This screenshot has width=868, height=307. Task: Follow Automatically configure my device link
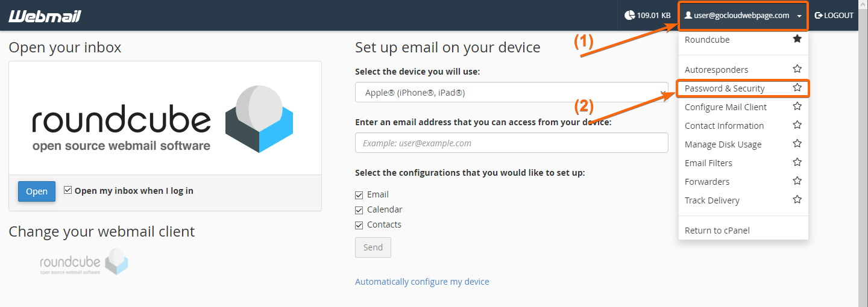click(x=422, y=282)
